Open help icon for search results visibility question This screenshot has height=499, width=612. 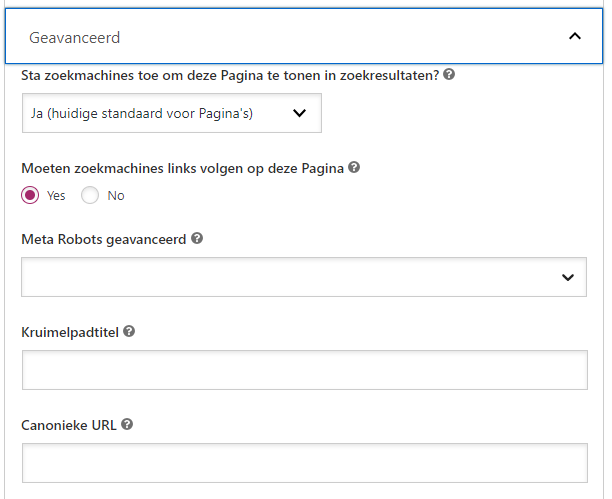click(449, 75)
